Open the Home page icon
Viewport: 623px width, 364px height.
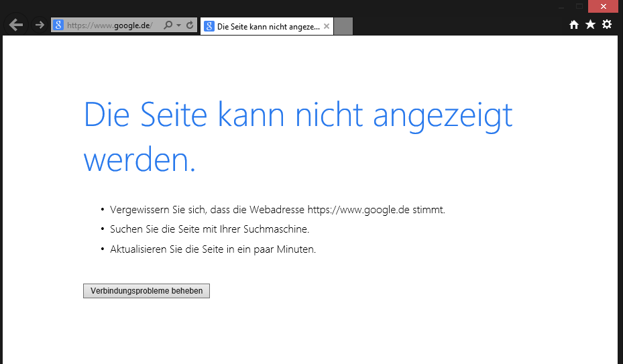click(x=574, y=25)
